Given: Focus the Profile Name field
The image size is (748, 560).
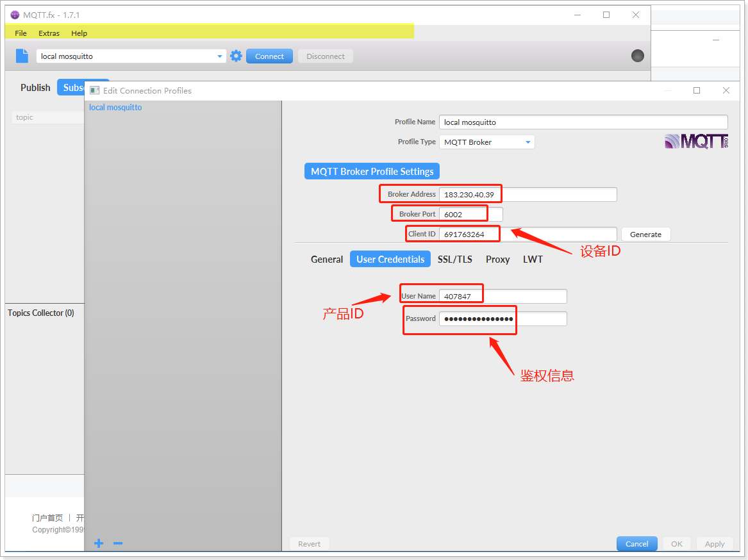Looking at the screenshot, I should tap(583, 122).
